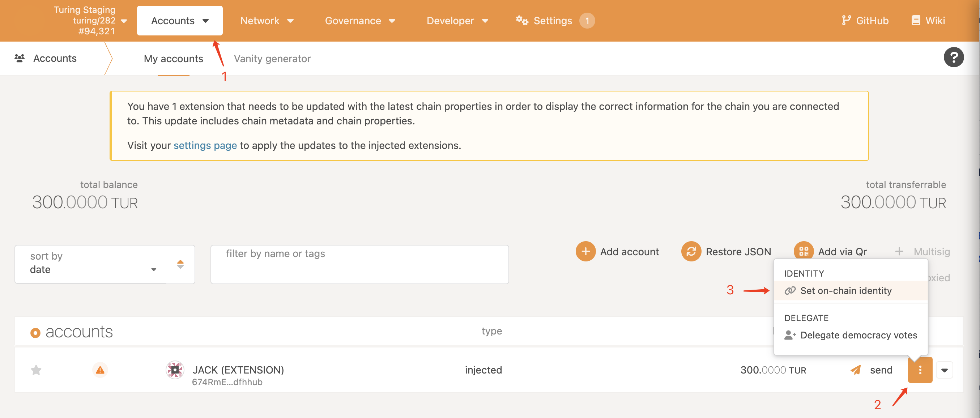The height and width of the screenshot is (418, 980).
Task: Open the help question mark icon
Action: click(x=954, y=57)
